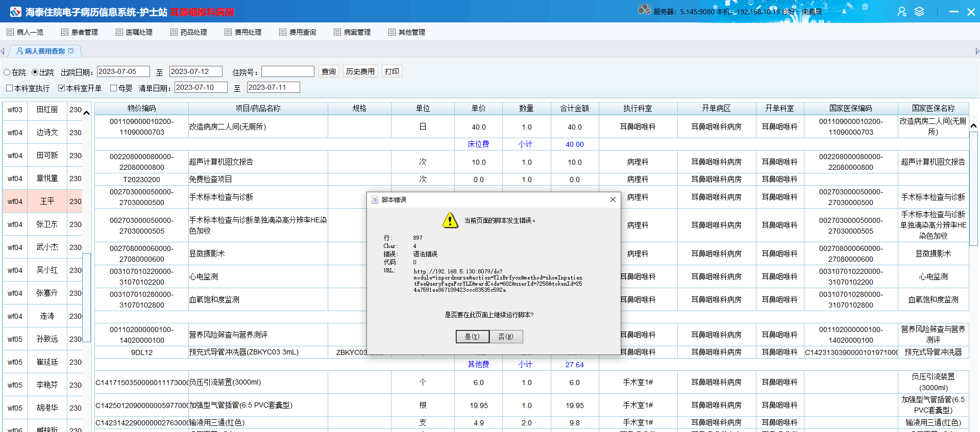980x432 pixels.
Task: Click the 其他费 subtotal label
Action: (478, 365)
